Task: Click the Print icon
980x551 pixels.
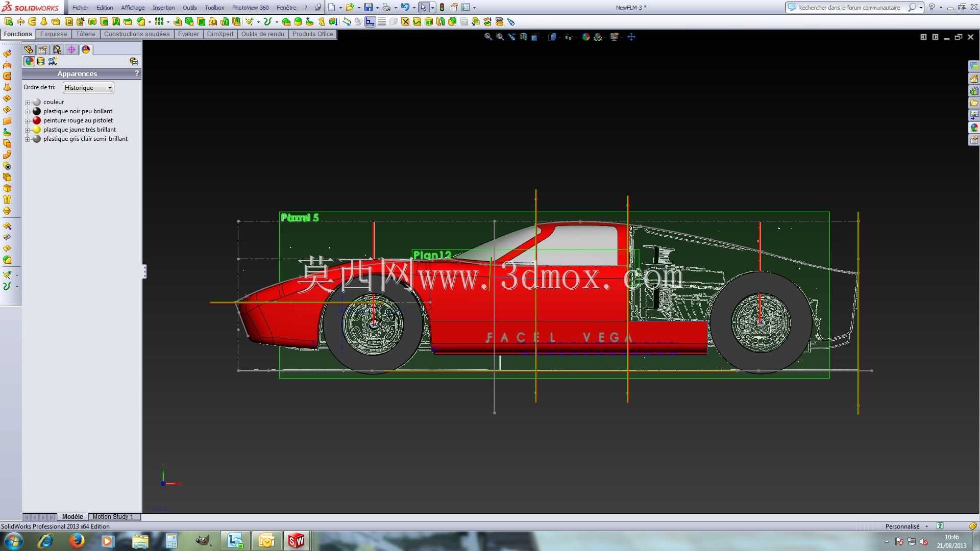Action: point(386,8)
